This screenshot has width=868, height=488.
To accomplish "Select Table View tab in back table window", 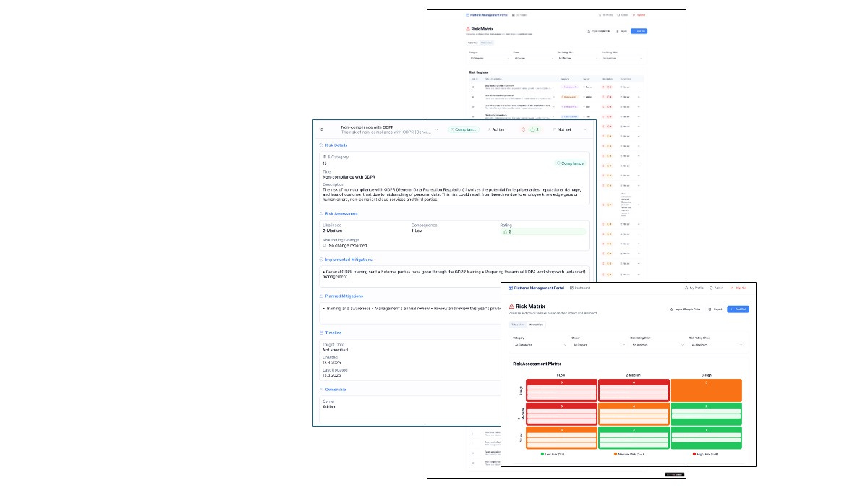I will [473, 43].
